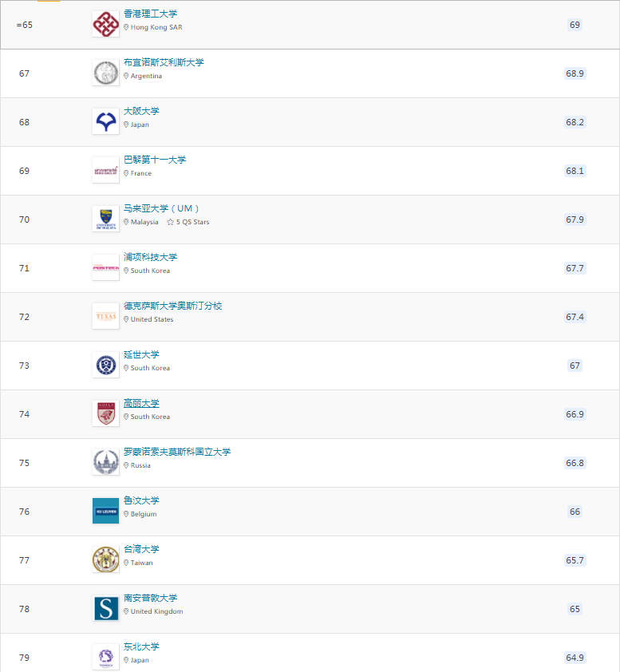This screenshot has height=672, width=620.
Task: Click the location pin beside United Kingdom
Action: [x=126, y=611]
